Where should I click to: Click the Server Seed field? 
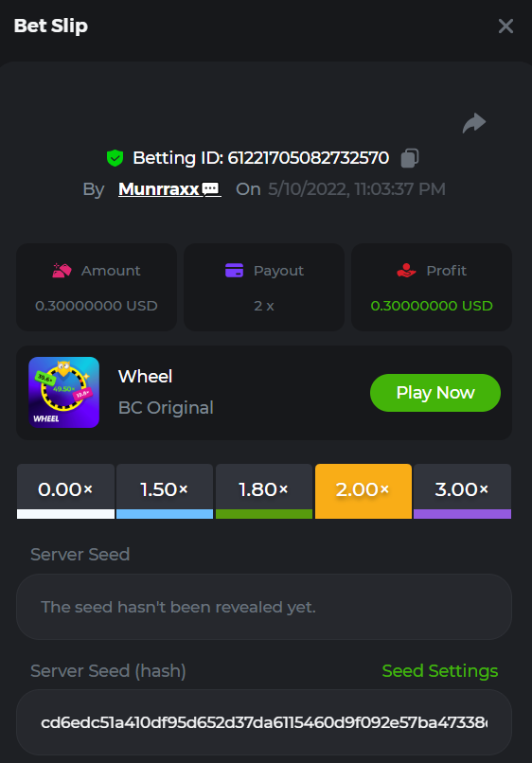pyautogui.click(x=264, y=607)
